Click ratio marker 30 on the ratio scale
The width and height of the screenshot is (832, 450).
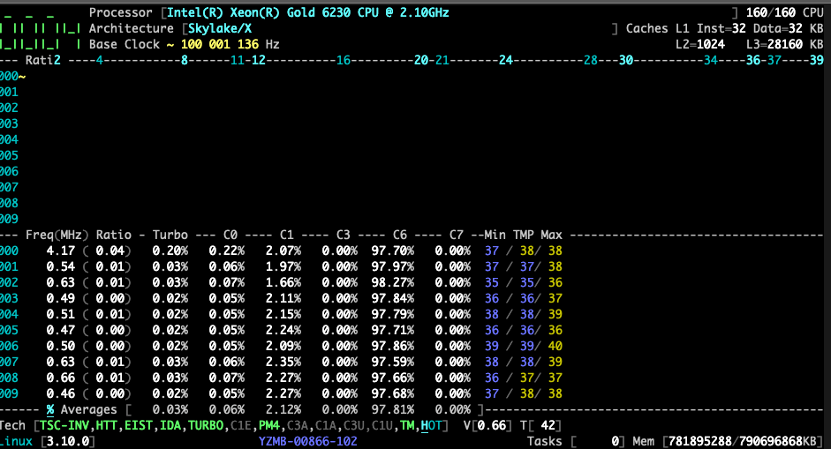pos(626,60)
